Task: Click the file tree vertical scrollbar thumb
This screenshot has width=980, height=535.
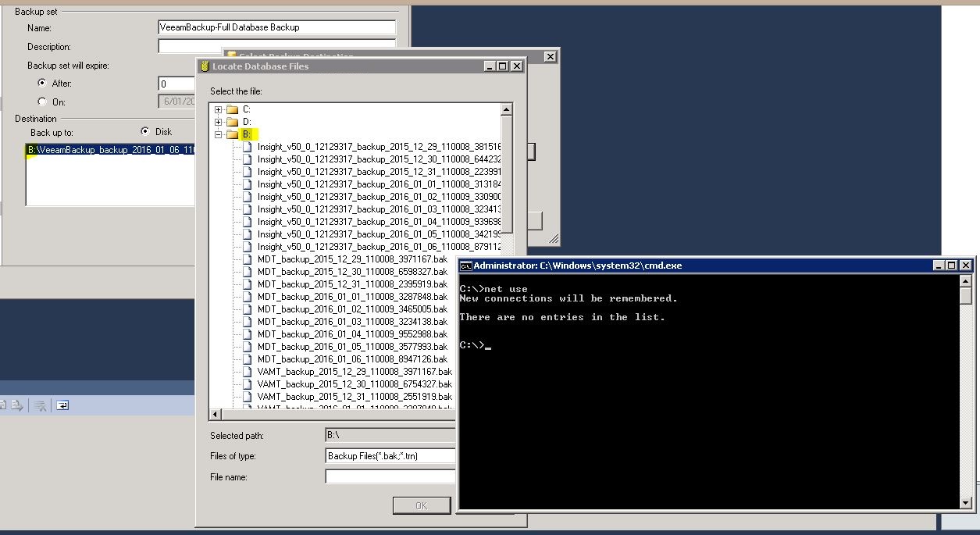Action: (x=506, y=174)
